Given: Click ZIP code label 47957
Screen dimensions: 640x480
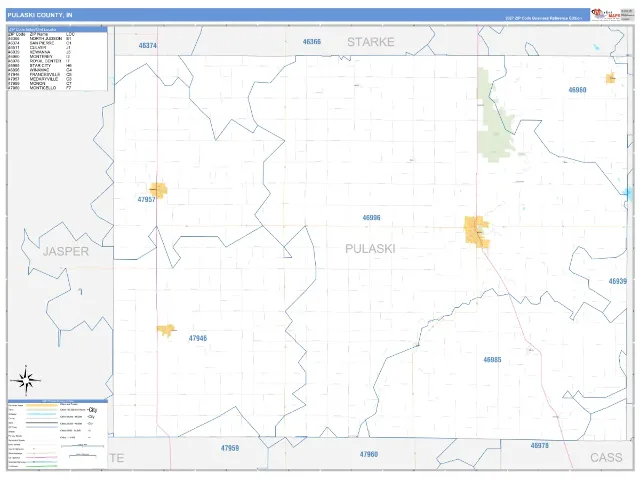Looking at the screenshot, I should click(x=146, y=200).
